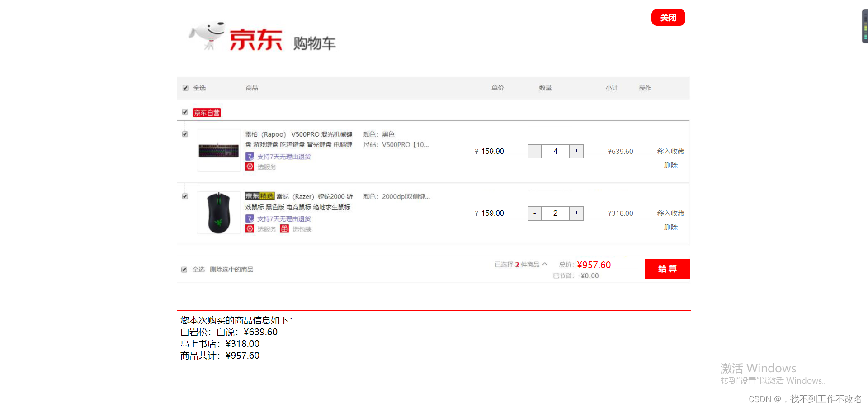
Task: Click the red ¥957.60 total price
Action: pyautogui.click(x=594, y=265)
